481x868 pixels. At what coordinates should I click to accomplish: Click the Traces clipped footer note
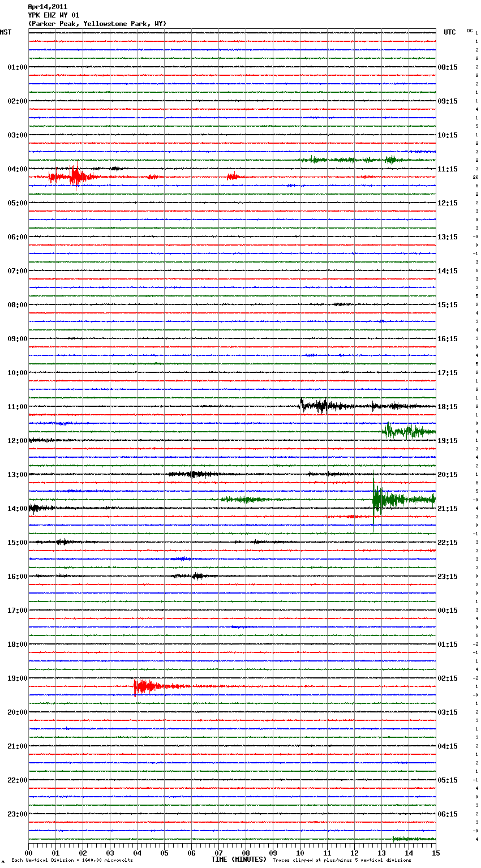tap(342, 860)
